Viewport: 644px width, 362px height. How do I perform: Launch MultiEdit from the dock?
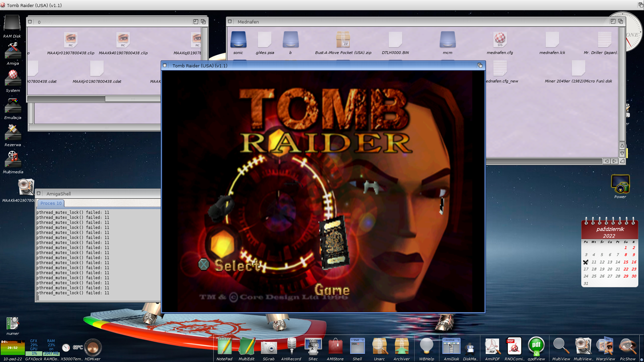pos(247,349)
